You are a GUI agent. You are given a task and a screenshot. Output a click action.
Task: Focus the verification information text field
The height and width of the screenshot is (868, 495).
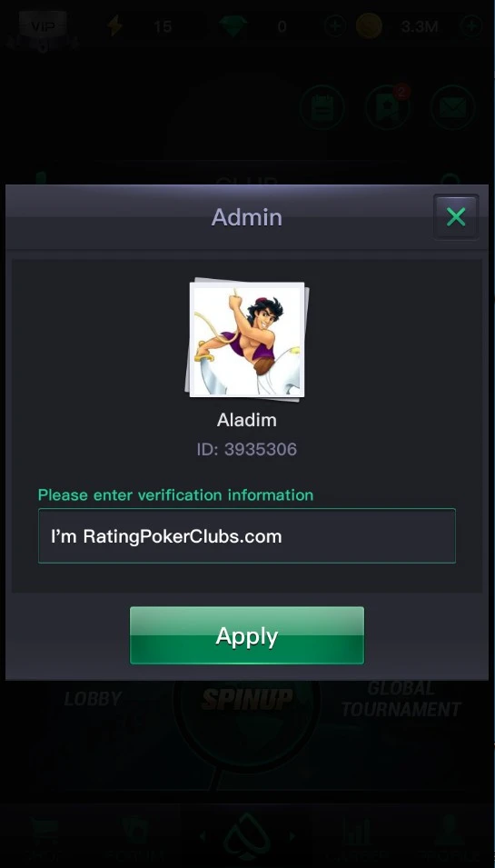click(247, 536)
